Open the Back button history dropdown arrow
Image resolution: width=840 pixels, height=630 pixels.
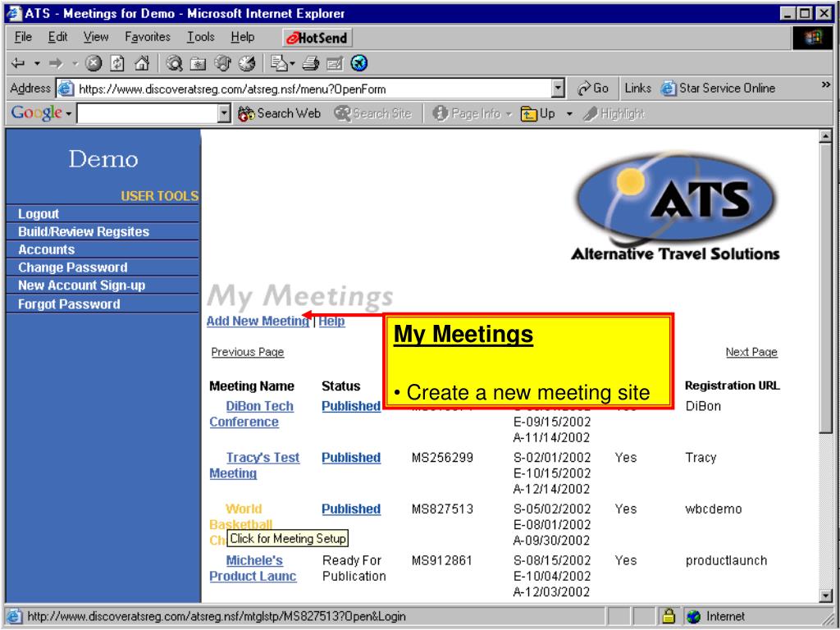[36, 64]
